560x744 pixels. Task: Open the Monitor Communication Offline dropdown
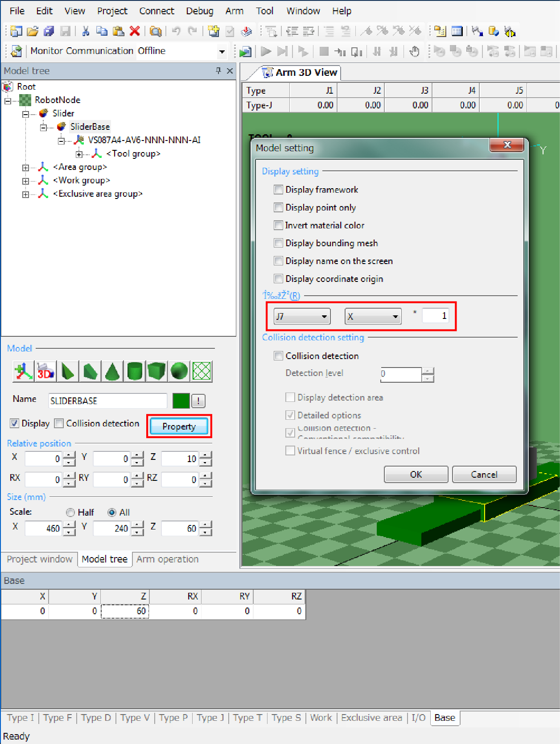(222, 52)
